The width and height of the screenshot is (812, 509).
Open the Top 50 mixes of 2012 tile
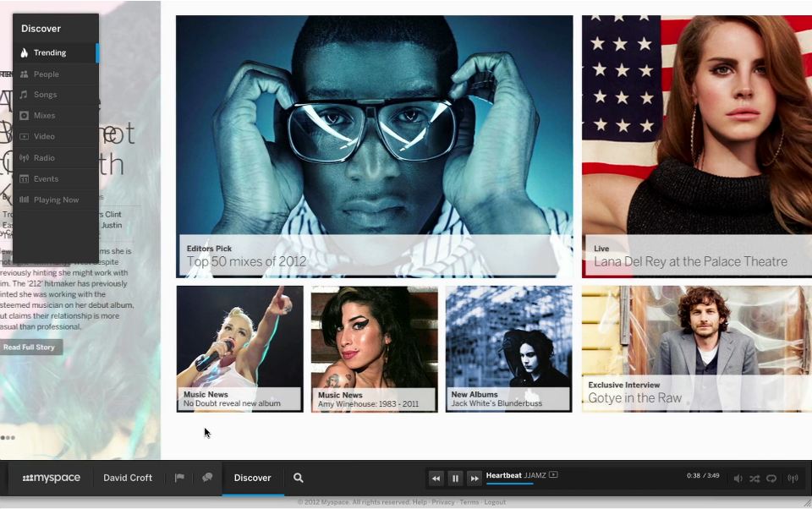click(375, 146)
